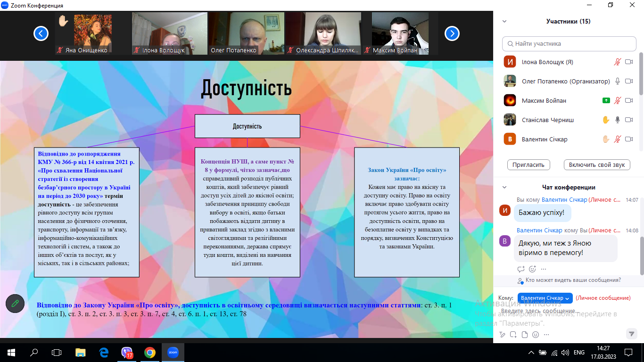This screenshot has width=644, height=362.
Task: Click the attach file icon in chat
Action: coord(524,335)
